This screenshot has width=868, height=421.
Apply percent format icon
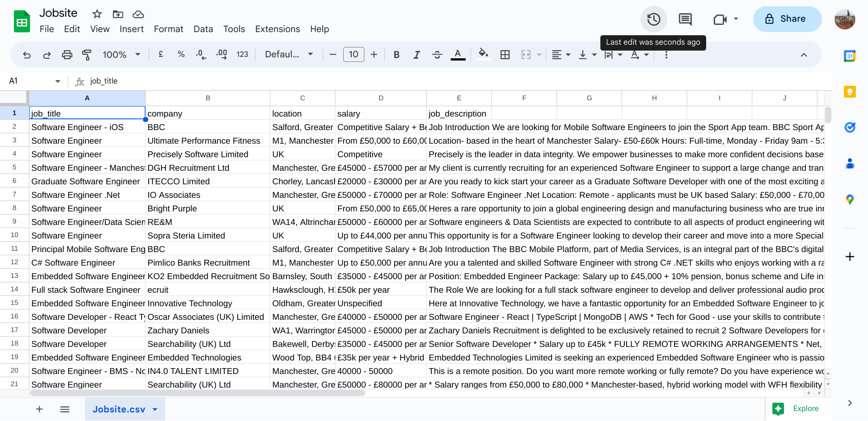tap(181, 54)
